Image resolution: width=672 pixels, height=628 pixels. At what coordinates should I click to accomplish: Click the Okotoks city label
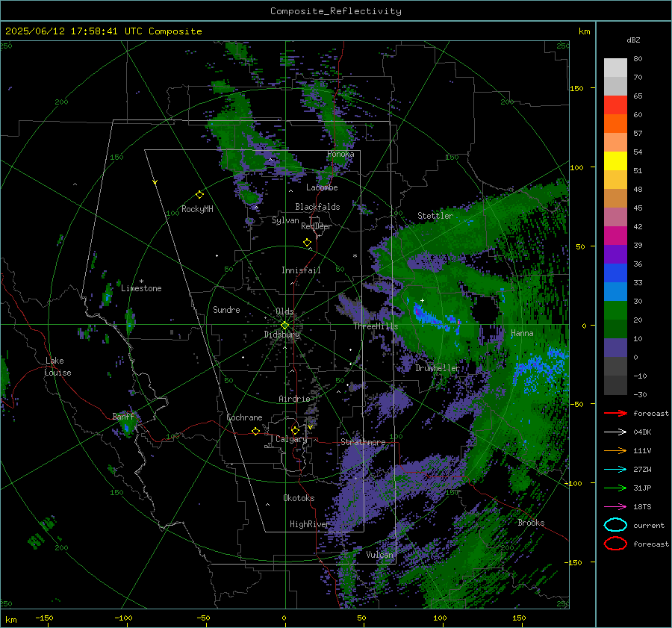299,498
